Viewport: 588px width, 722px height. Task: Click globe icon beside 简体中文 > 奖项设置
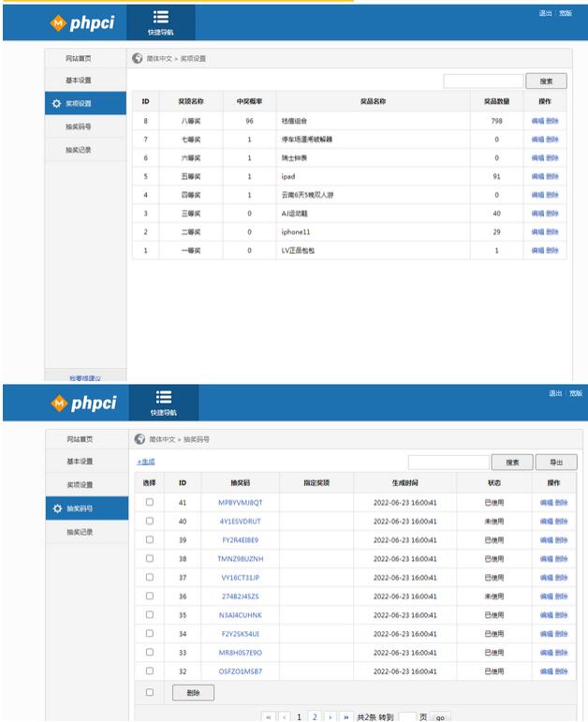pyautogui.click(x=138, y=58)
